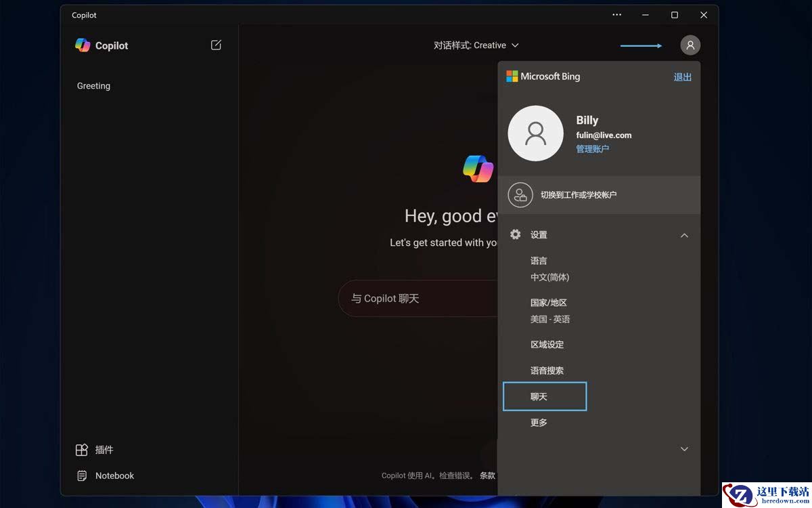Open 语音搜索 option
812x508 pixels.
tap(547, 371)
